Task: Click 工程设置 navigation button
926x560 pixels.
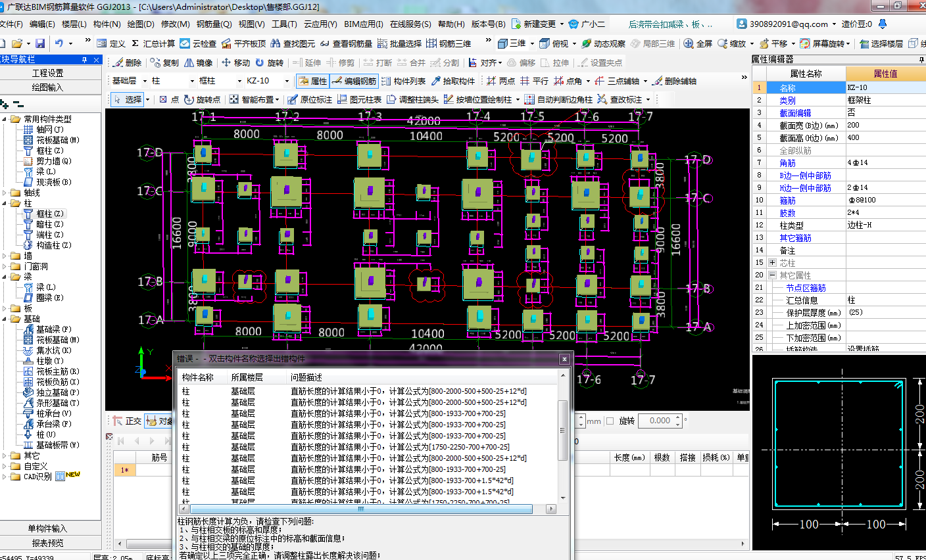Action: pyautogui.click(x=48, y=73)
